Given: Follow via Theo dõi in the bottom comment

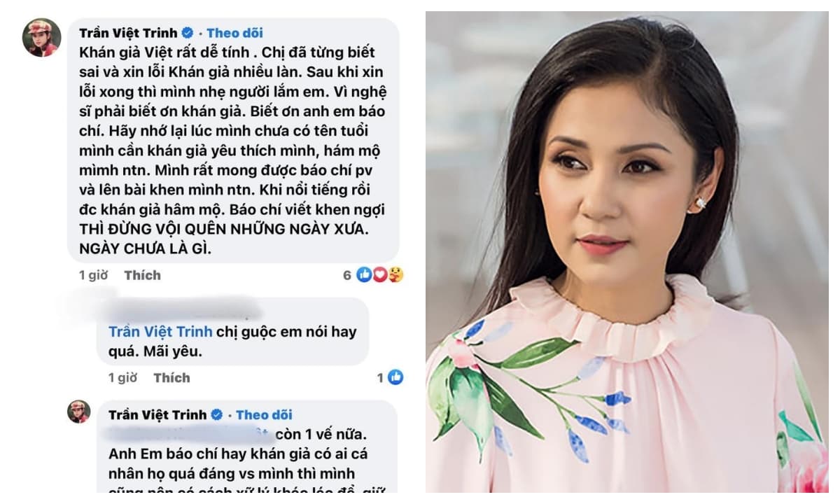Looking at the screenshot, I should coord(265,415).
